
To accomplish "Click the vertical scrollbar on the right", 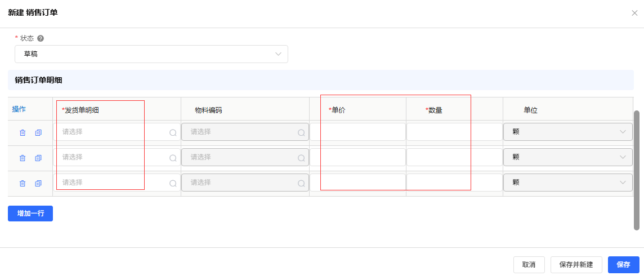I will coord(637,169).
